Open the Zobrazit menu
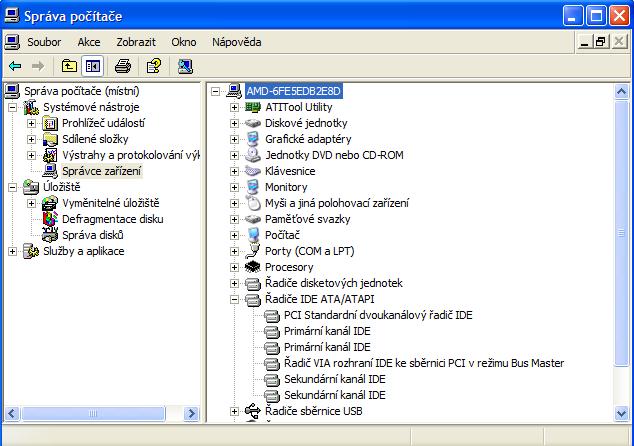Image resolution: width=634 pixels, height=446 pixels. (135, 42)
